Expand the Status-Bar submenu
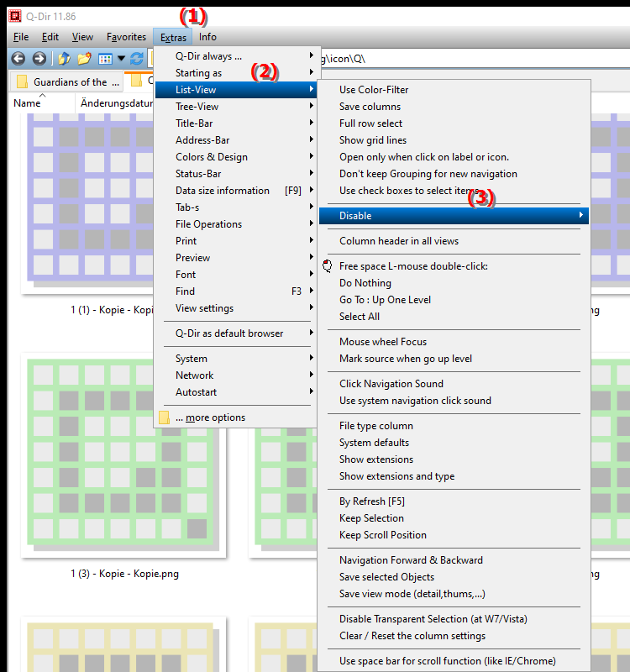 (x=236, y=174)
